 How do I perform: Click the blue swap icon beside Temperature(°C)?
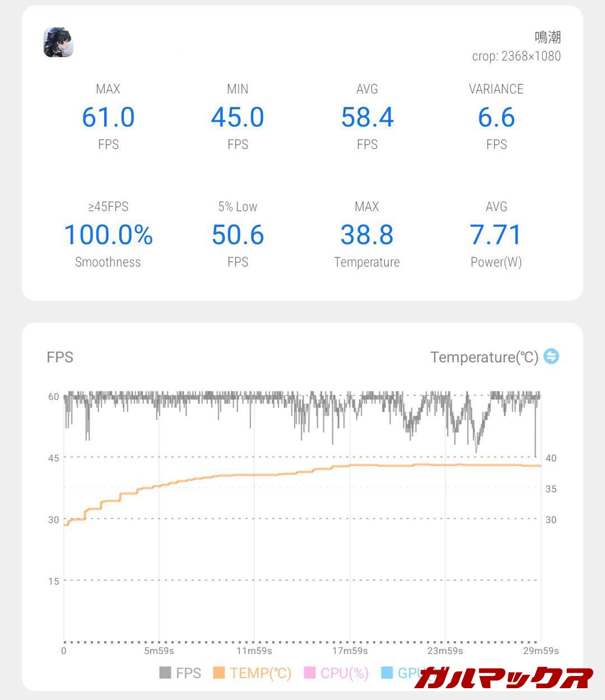pos(551,356)
